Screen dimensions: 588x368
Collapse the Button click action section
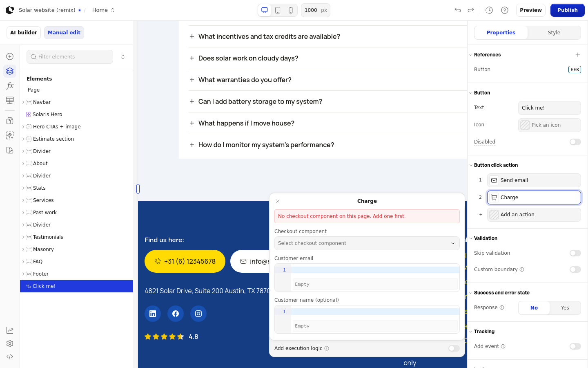point(471,165)
